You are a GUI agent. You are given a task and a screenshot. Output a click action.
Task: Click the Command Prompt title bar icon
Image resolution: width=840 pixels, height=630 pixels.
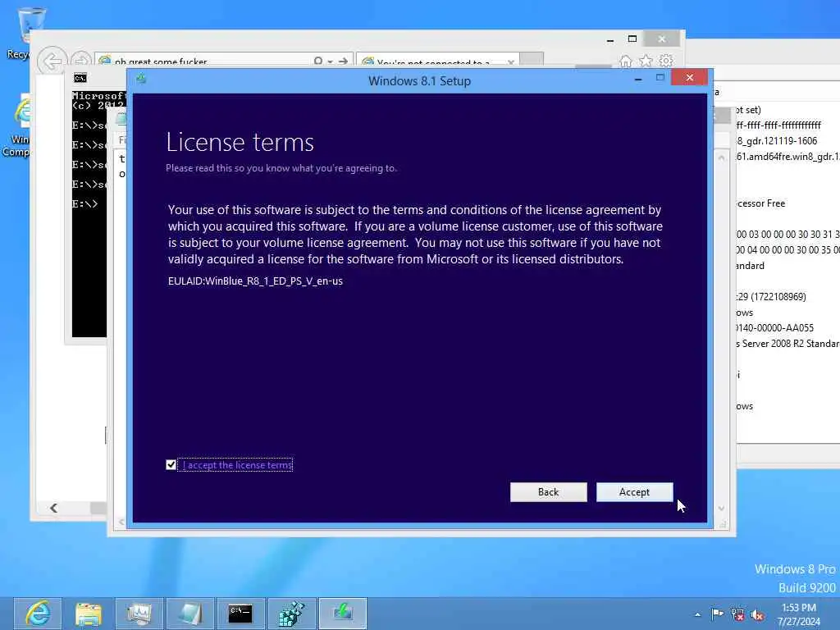point(80,78)
